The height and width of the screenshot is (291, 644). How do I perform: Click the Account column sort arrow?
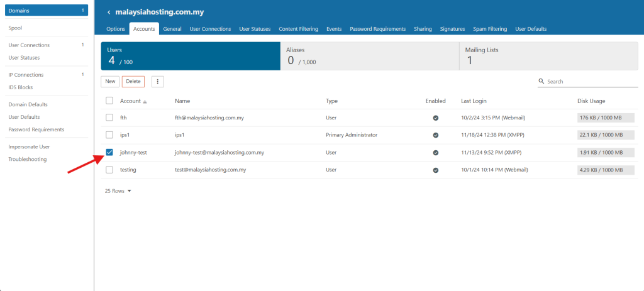(x=145, y=101)
